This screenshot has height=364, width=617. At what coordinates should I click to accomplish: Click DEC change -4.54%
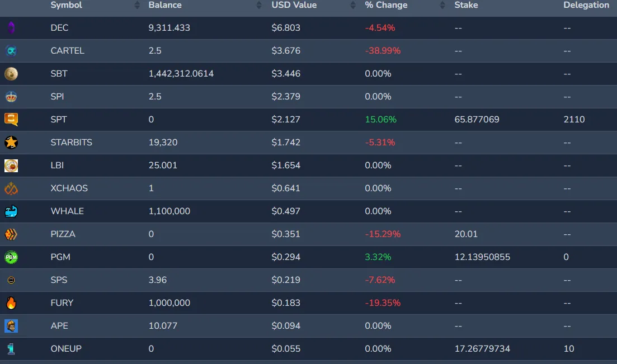point(380,28)
